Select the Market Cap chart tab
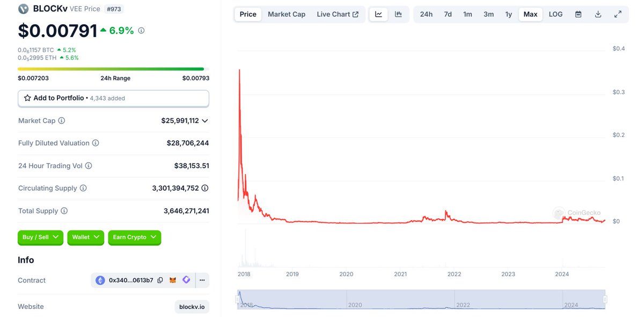The height and width of the screenshot is (317, 644). (x=287, y=15)
